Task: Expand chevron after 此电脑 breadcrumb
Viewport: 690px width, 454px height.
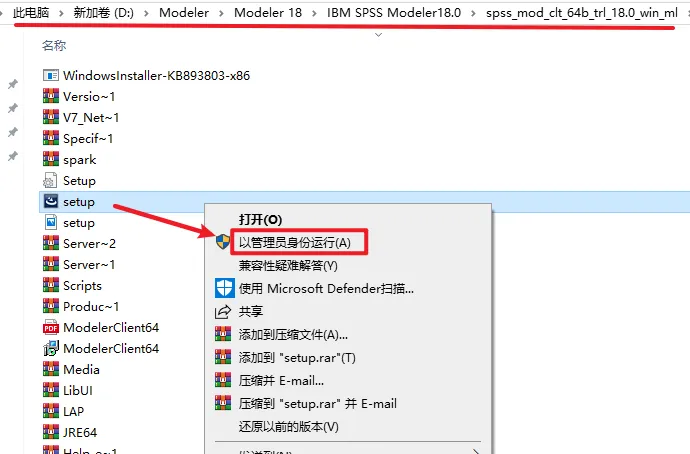Action: [61, 13]
